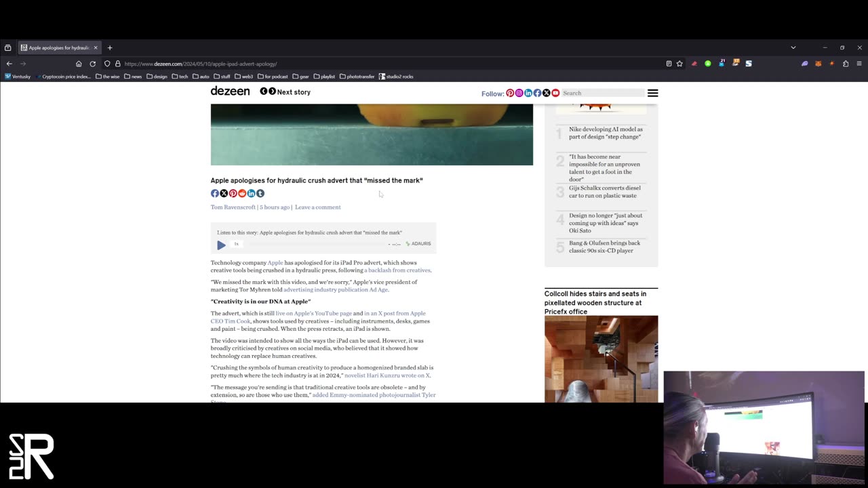Click the Firefox back arrow
Screen dimensions: 868x488
coord(9,64)
